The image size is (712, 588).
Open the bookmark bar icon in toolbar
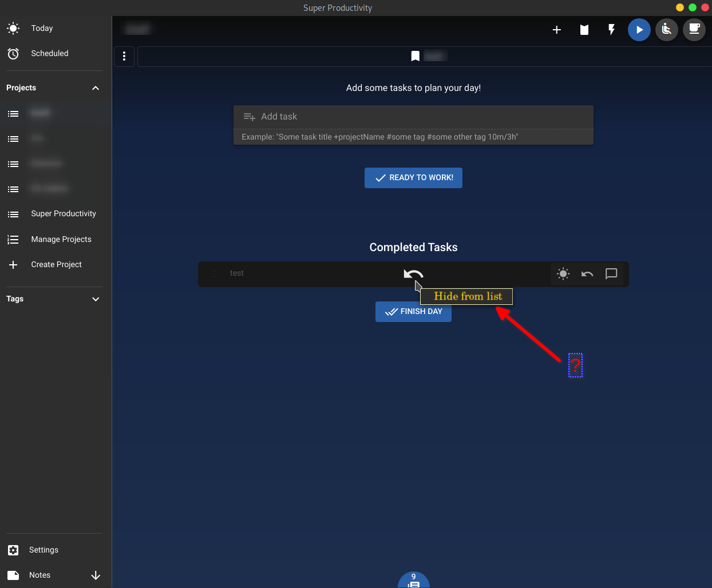point(584,30)
